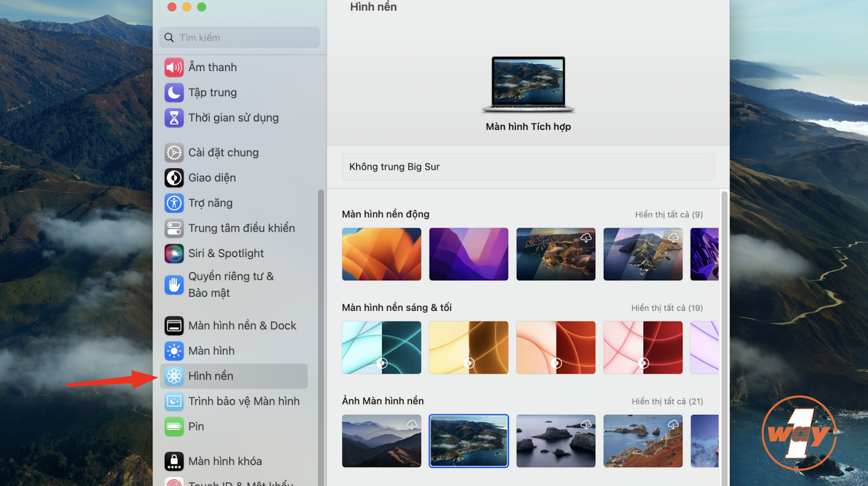Image resolution: width=868 pixels, height=486 pixels.
Task: Download the red coastal cliffs picture cloud icon
Action: click(x=673, y=424)
